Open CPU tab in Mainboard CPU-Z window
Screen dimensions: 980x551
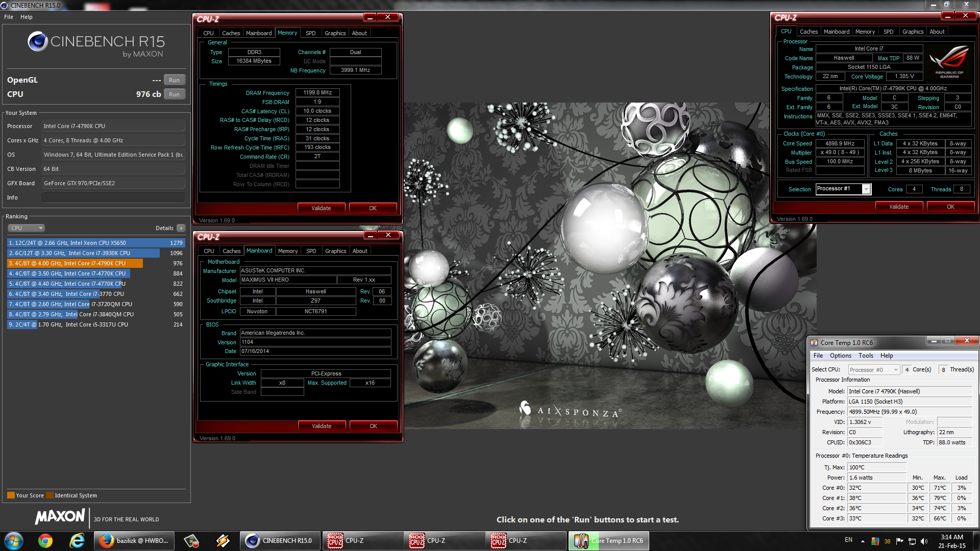[209, 251]
